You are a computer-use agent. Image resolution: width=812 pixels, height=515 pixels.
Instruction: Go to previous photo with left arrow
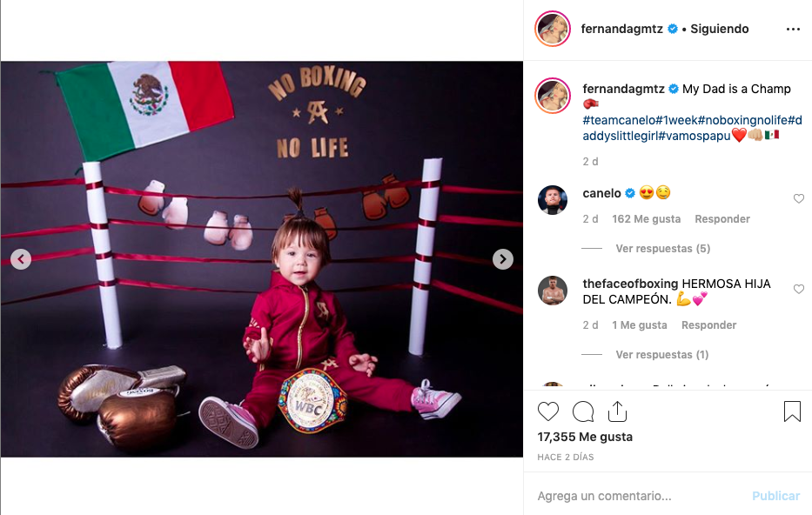tap(21, 259)
